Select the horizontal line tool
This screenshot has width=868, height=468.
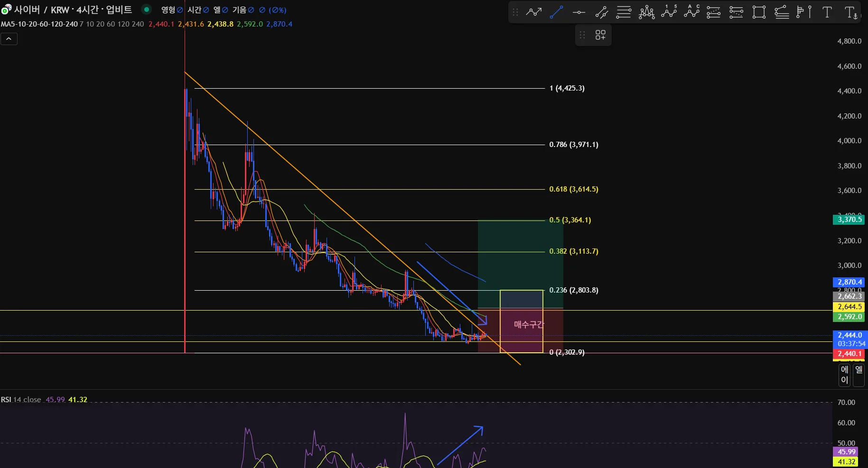(579, 12)
